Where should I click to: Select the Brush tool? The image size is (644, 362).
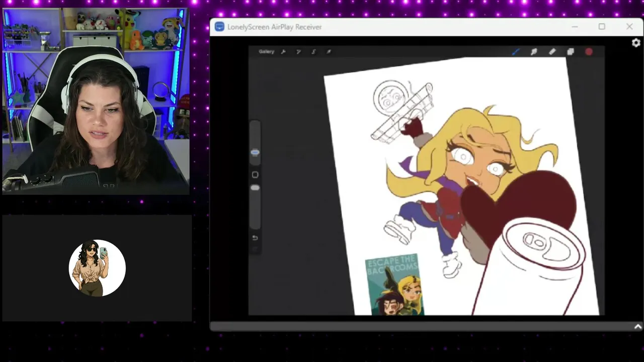(516, 51)
